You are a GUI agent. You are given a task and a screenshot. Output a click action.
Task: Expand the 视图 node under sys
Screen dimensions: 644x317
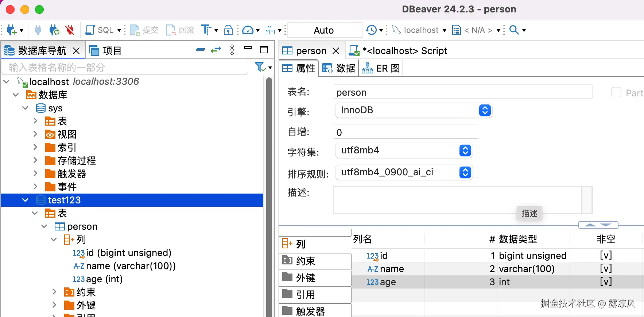coord(35,134)
